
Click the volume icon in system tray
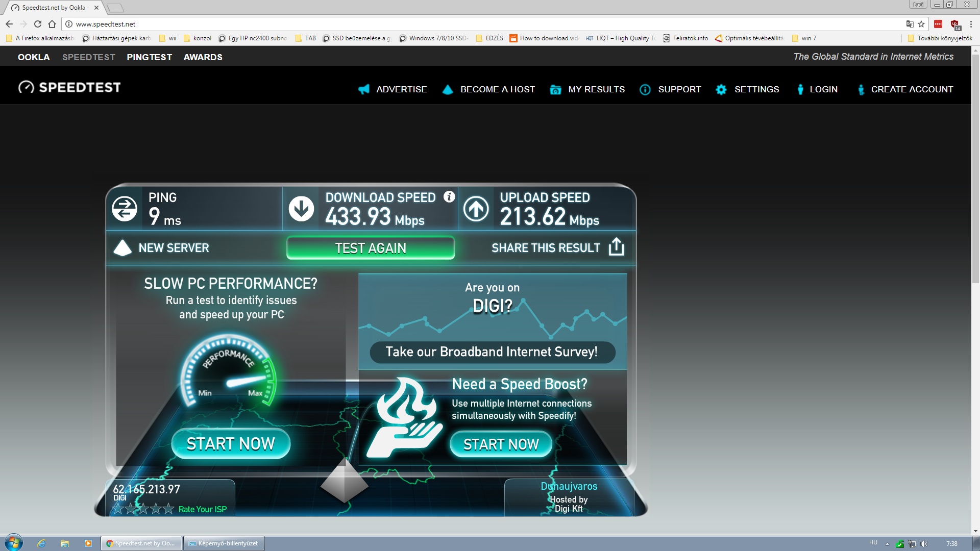point(924,544)
